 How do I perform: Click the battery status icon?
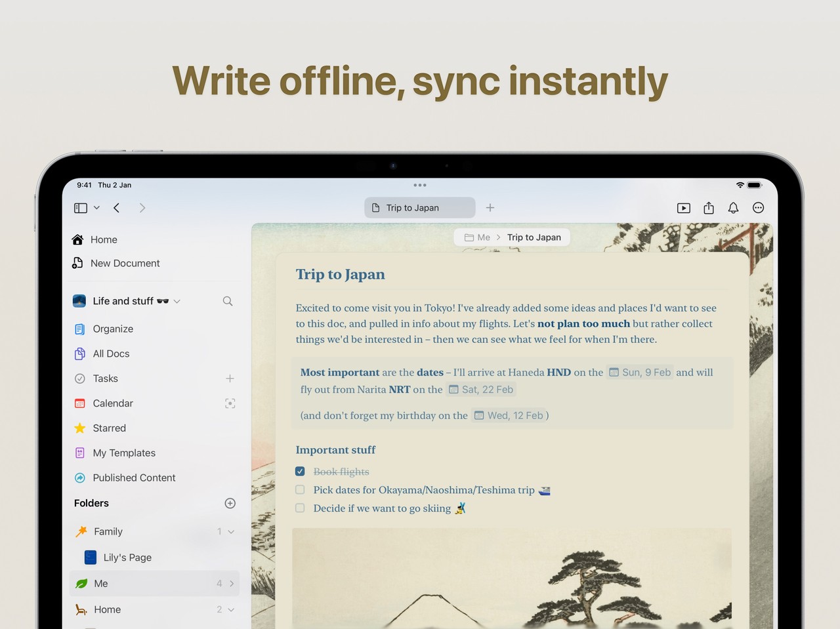(x=755, y=185)
